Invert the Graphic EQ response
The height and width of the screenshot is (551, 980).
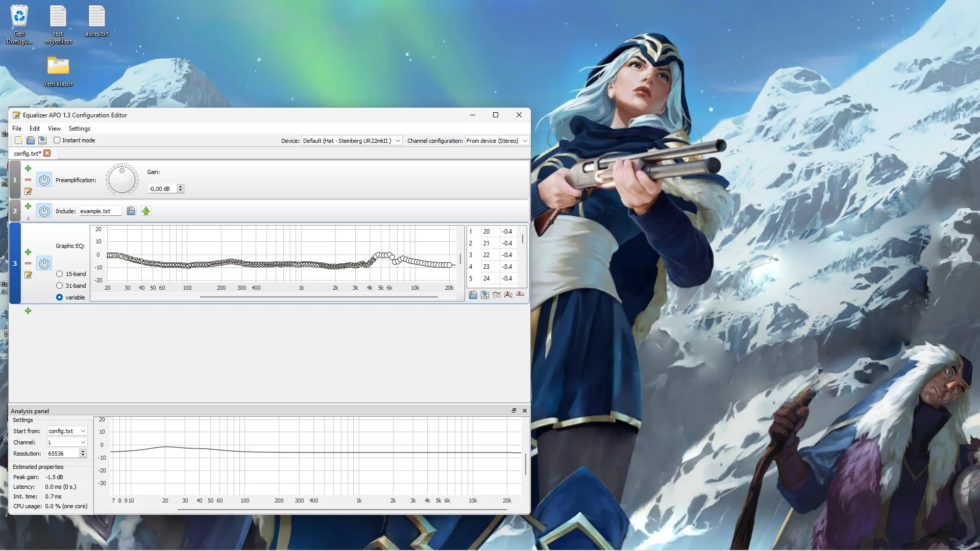coord(497,295)
